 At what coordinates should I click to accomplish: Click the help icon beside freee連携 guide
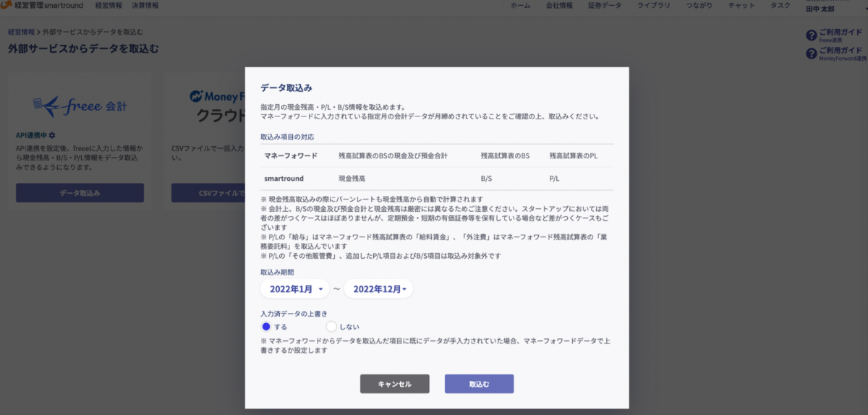click(811, 35)
